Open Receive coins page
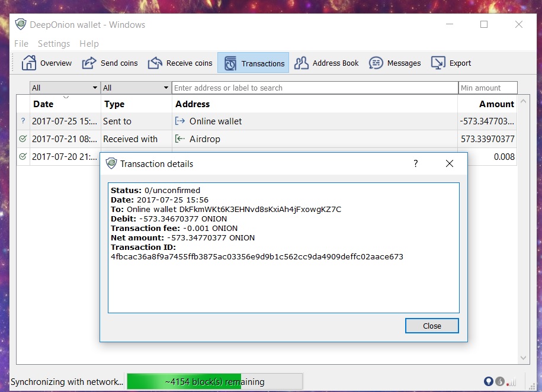This screenshot has height=392, width=542. (x=180, y=63)
